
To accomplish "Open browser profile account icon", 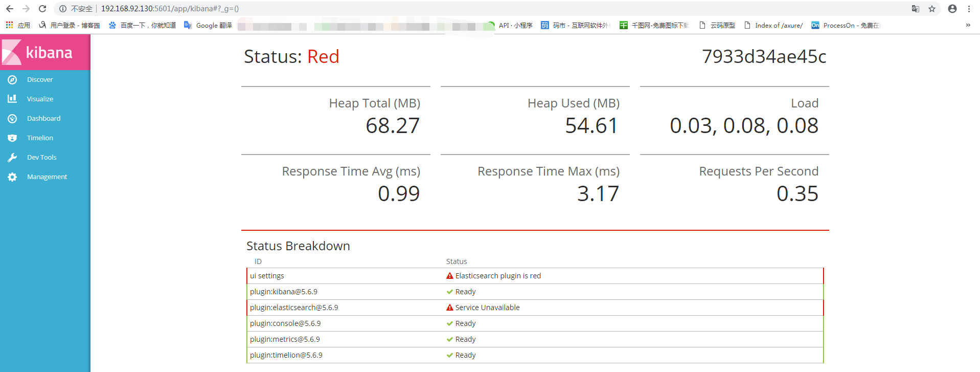I will tap(952, 9).
